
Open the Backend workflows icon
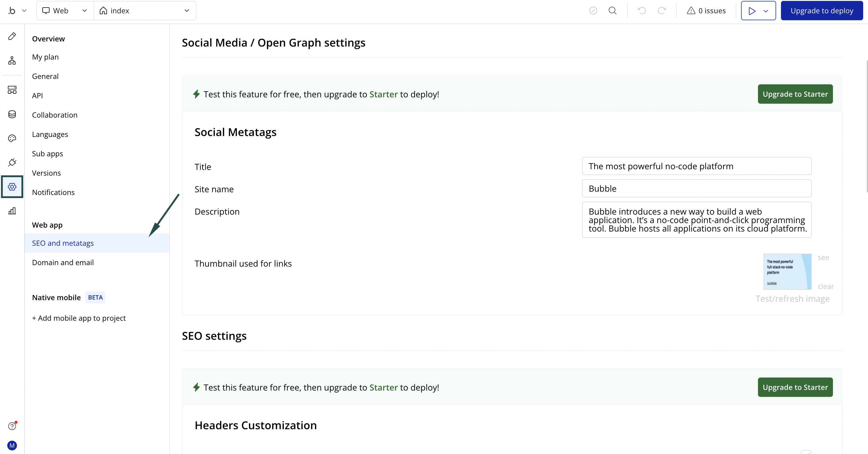12,90
